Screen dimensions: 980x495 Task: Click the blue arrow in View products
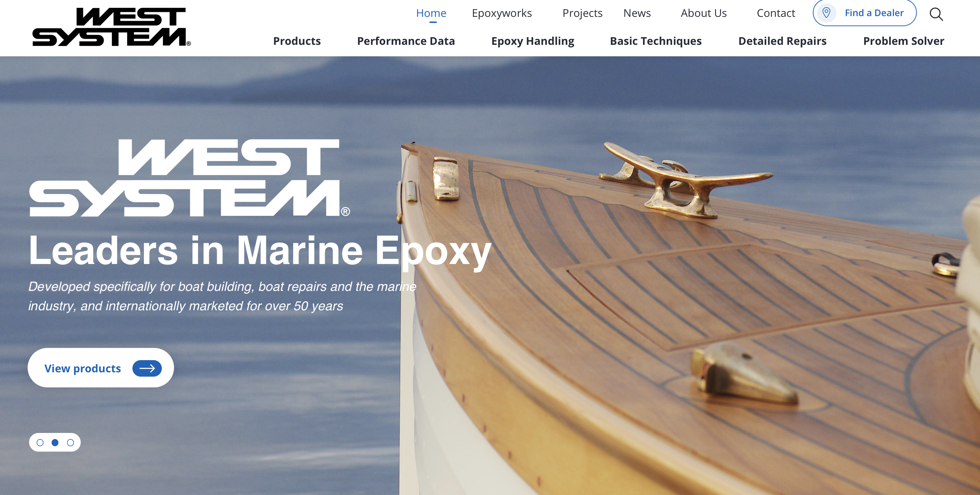(147, 368)
